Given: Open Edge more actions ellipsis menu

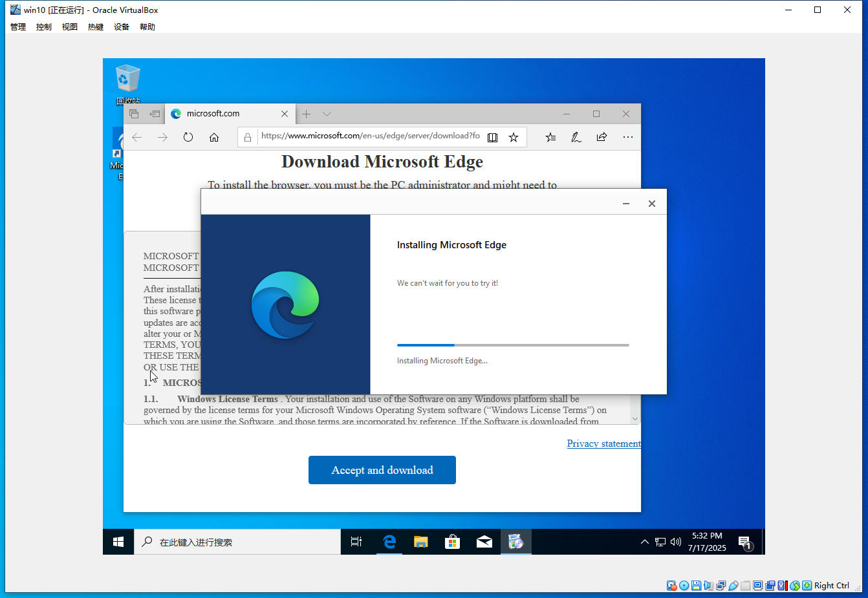Looking at the screenshot, I should [627, 136].
